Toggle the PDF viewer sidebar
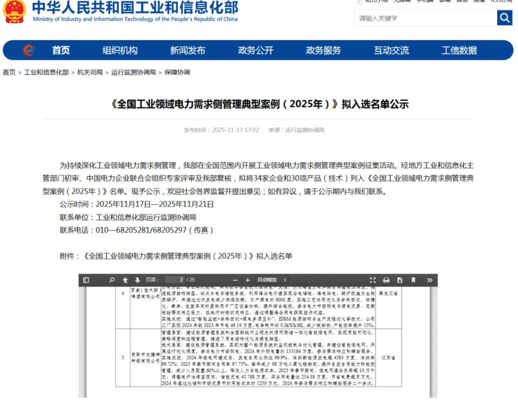 click(x=86, y=280)
